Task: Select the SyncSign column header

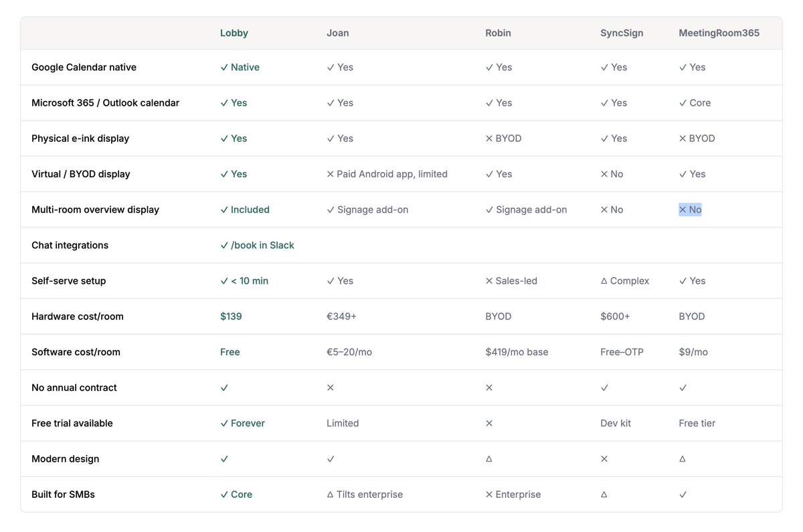Action: coord(622,32)
